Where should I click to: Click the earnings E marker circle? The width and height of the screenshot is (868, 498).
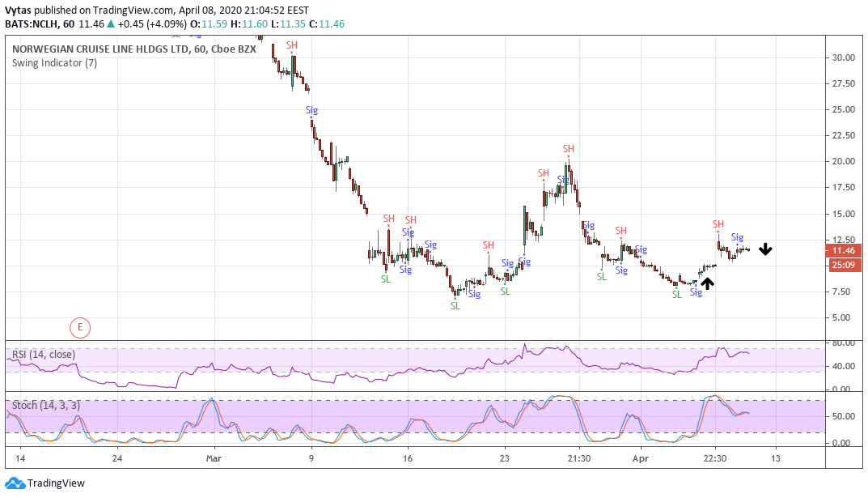[80, 327]
